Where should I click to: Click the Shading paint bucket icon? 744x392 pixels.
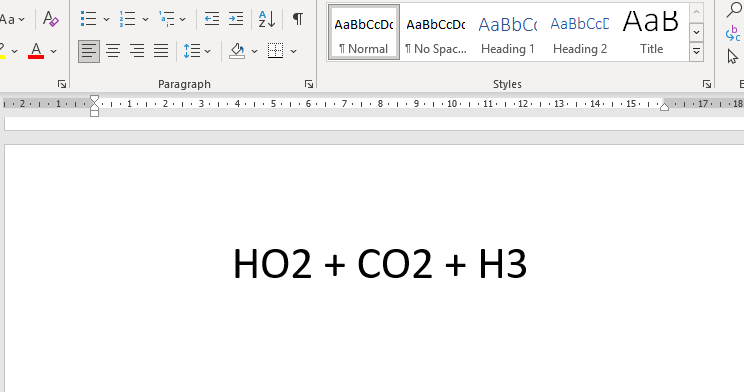(x=237, y=50)
